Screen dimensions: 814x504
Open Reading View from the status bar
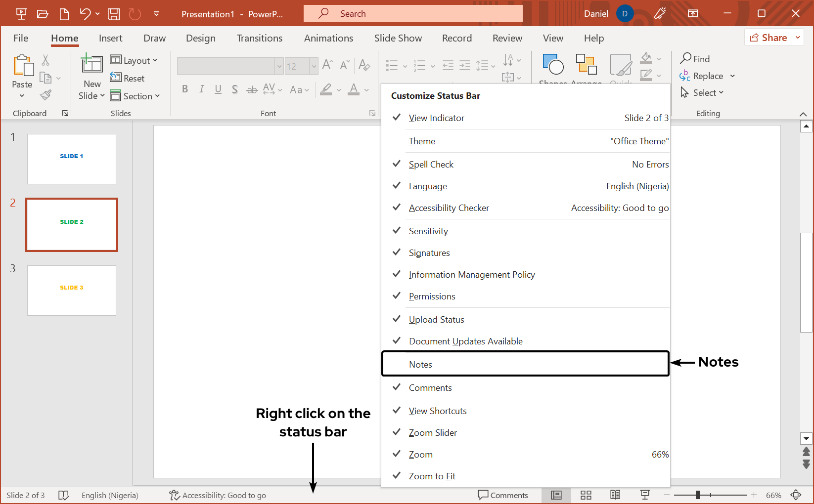pos(615,495)
